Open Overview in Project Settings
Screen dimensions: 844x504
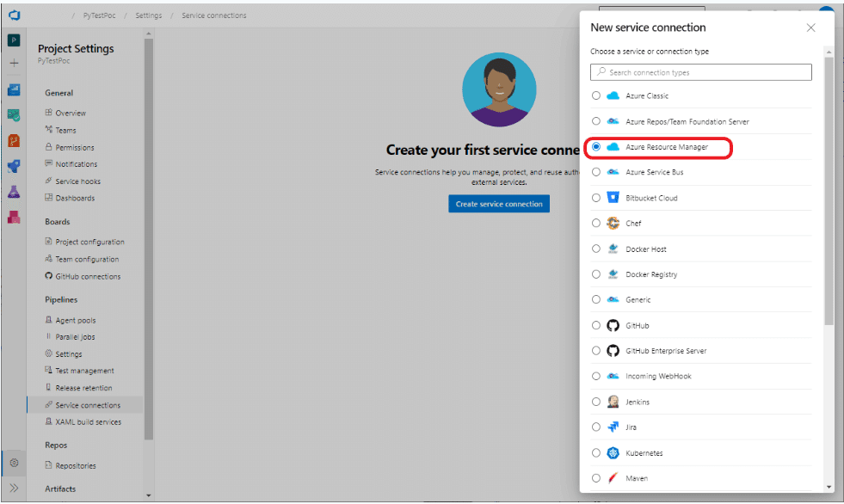pos(71,113)
